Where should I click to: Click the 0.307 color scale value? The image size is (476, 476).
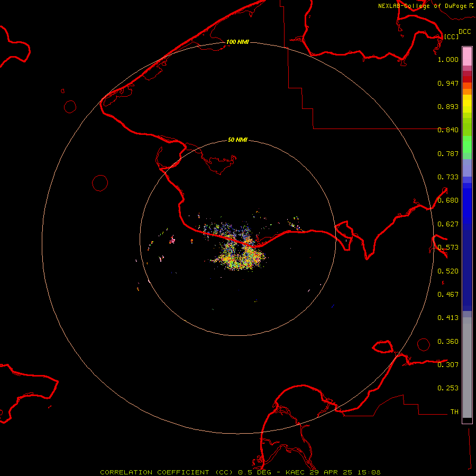click(x=448, y=364)
